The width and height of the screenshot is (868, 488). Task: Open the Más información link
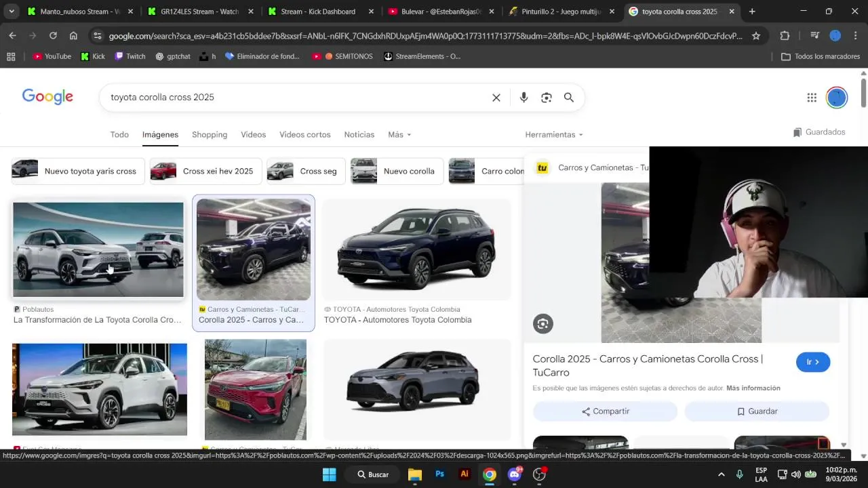click(753, 388)
